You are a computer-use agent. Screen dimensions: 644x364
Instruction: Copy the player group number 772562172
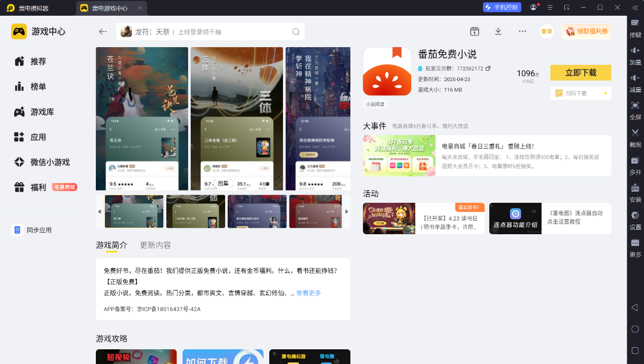point(488,68)
